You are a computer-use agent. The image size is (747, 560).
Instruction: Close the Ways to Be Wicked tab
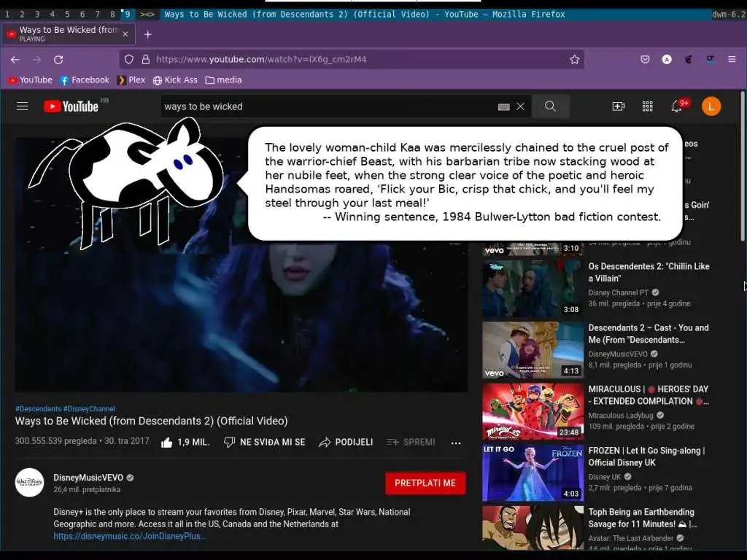(x=125, y=34)
